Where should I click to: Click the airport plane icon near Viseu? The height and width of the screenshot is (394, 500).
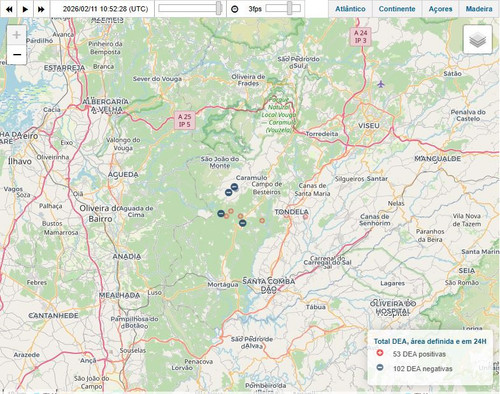381,84
